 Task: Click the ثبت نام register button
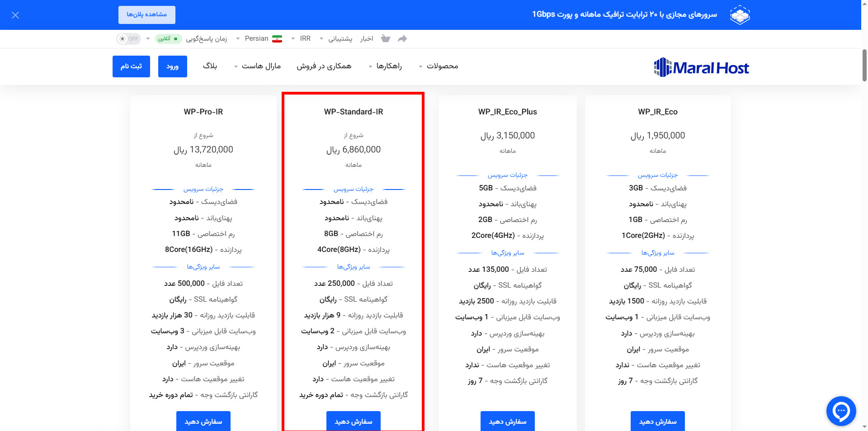point(131,66)
